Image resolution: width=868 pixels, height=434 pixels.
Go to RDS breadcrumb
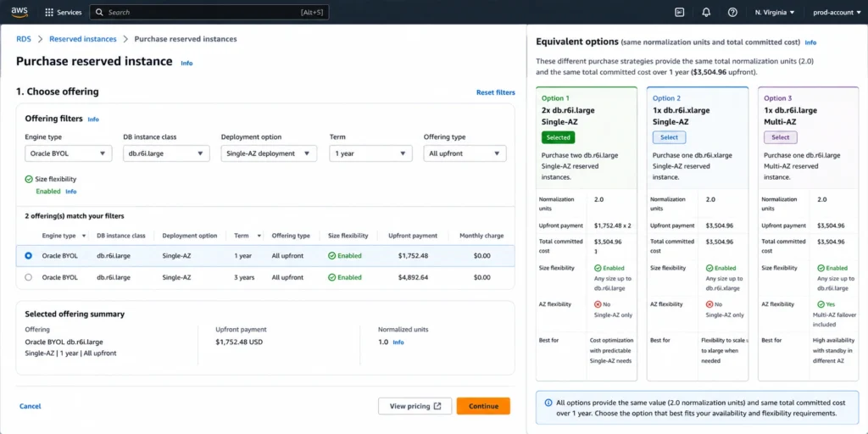(24, 39)
